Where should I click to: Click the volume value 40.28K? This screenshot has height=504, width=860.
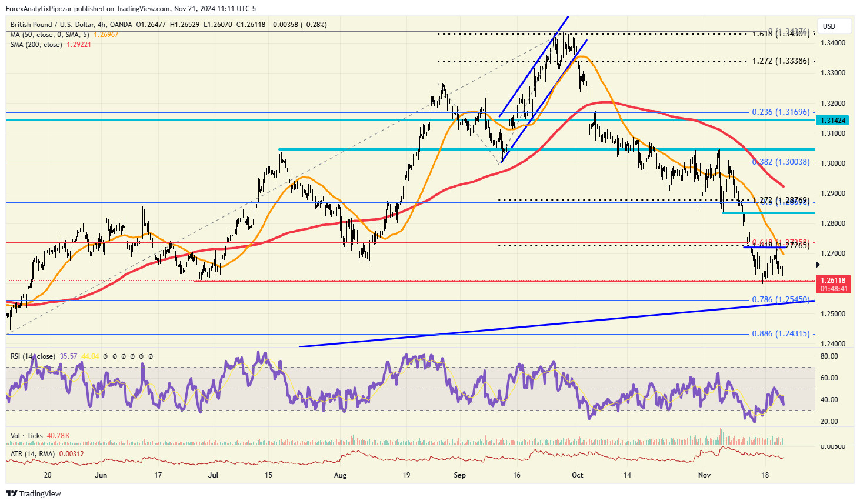point(58,436)
